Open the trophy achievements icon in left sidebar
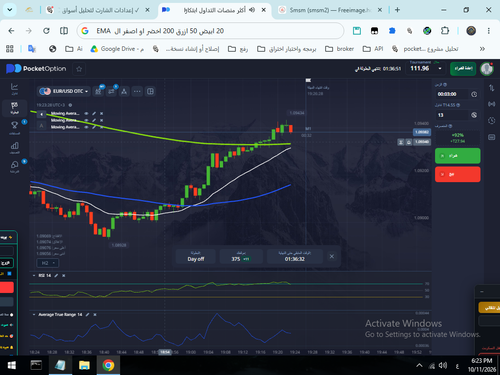The image size is (500, 375). (x=14, y=126)
